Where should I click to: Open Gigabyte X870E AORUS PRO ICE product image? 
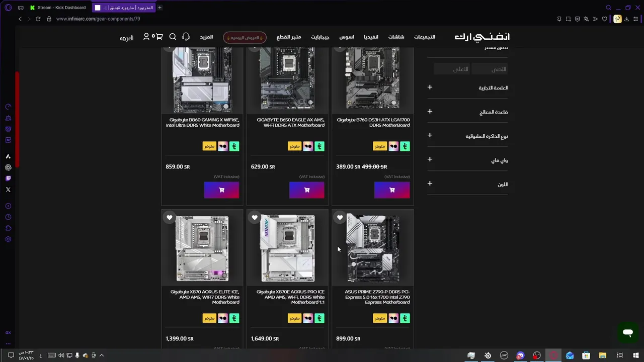tap(287, 248)
